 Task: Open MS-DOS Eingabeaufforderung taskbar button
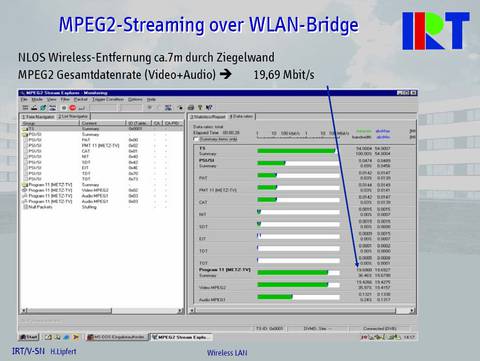pyautogui.click(x=116, y=337)
